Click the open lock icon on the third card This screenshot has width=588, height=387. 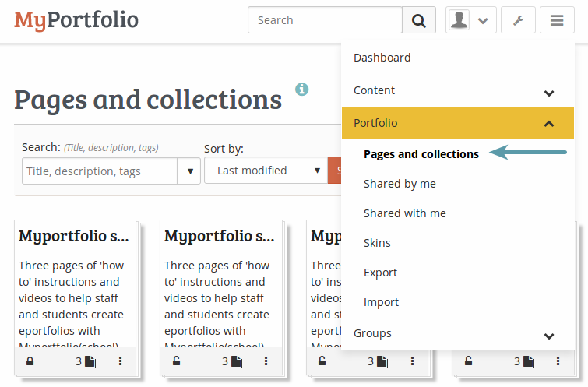point(322,361)
